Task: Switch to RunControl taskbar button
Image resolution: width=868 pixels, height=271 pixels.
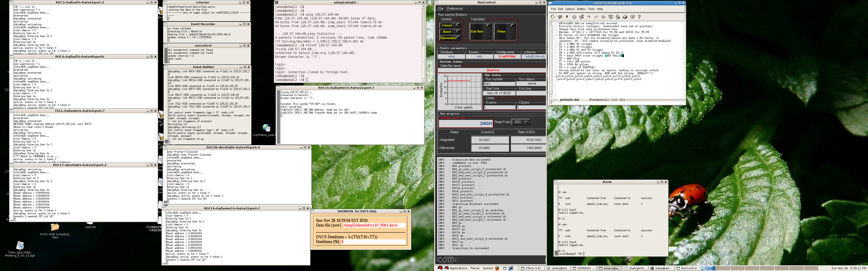Action: (x=687, y=268)
